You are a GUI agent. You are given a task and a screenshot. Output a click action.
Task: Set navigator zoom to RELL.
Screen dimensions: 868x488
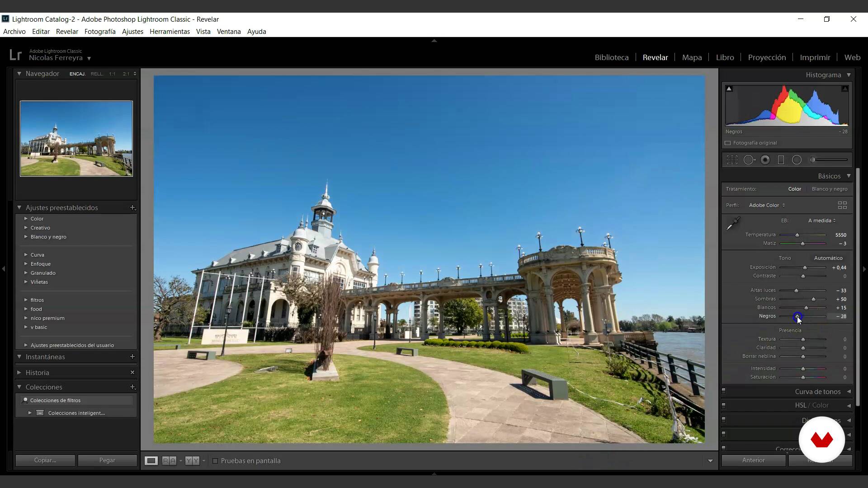coord(97,74)
